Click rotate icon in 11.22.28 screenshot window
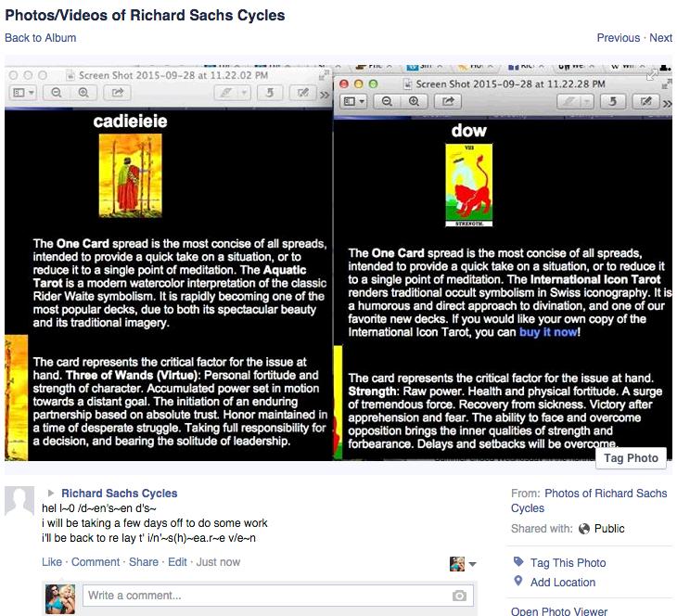 click(x=612, y=102)
